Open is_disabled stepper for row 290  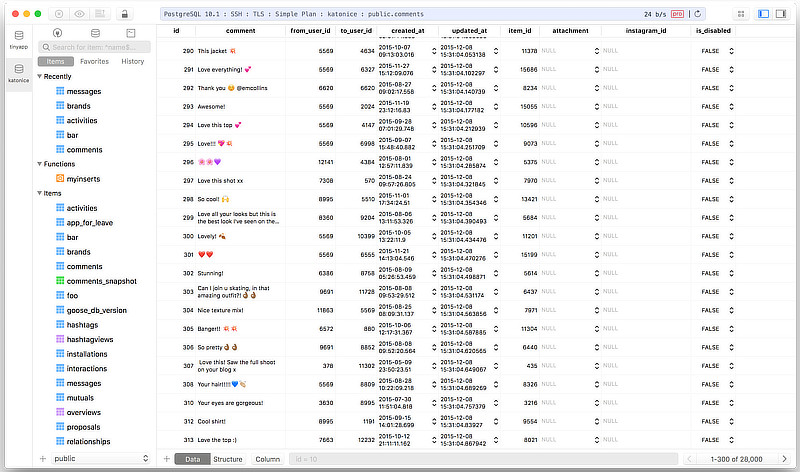tap(731, 51)
